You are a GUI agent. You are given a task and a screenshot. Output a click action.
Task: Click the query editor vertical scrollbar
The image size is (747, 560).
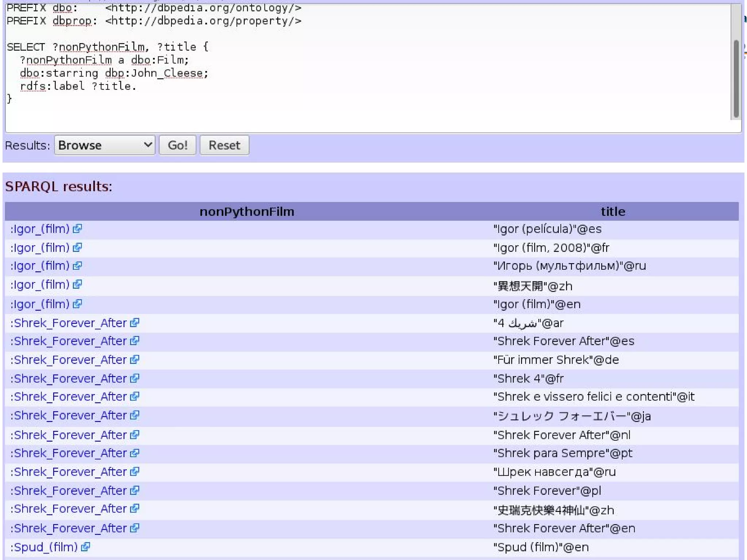point(736,78)
